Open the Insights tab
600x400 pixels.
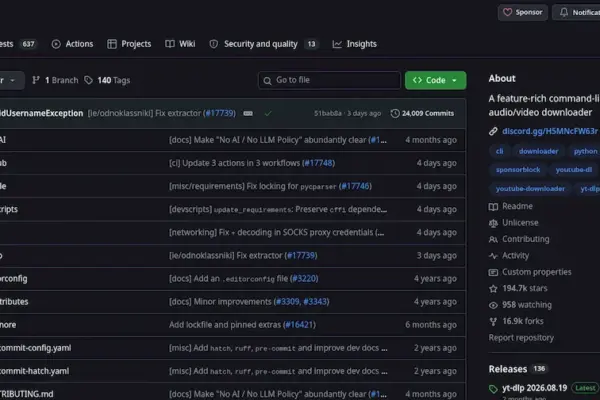point(354,44)
